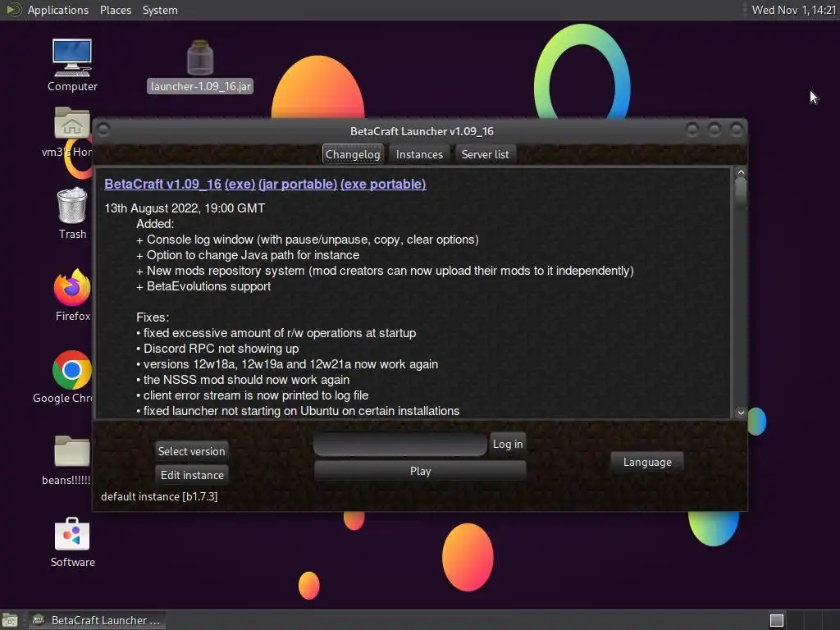Click the 'BetaEvolutions support' changelog line
The image size is (840, 630).
point(203,286)
